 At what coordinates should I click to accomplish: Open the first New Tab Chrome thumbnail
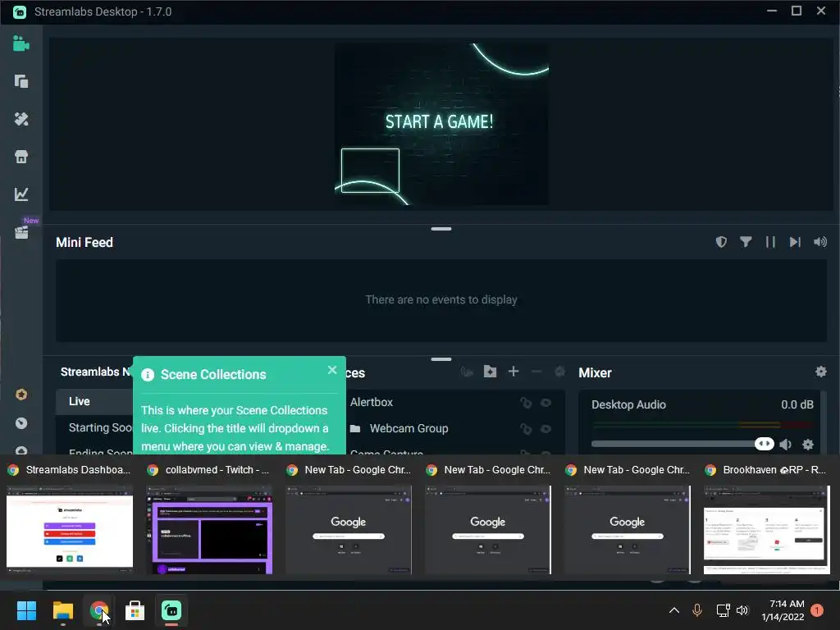click(348, 518)
